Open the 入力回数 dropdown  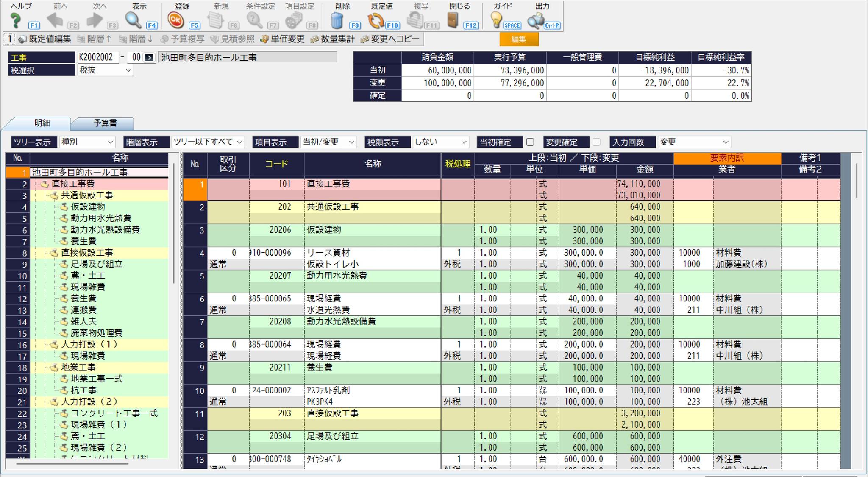coord(694,142)
